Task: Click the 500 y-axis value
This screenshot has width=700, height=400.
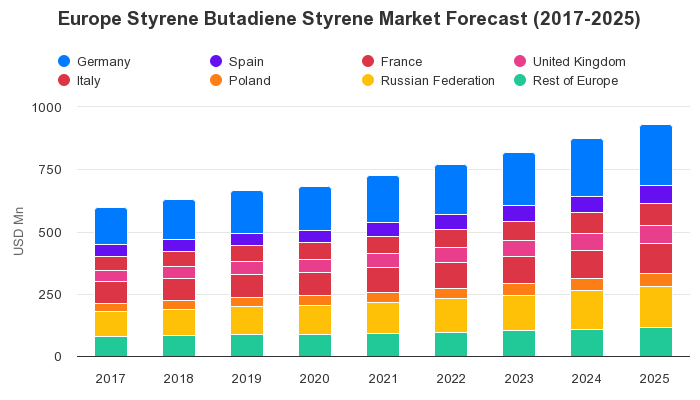Action: tap(50, 232)
